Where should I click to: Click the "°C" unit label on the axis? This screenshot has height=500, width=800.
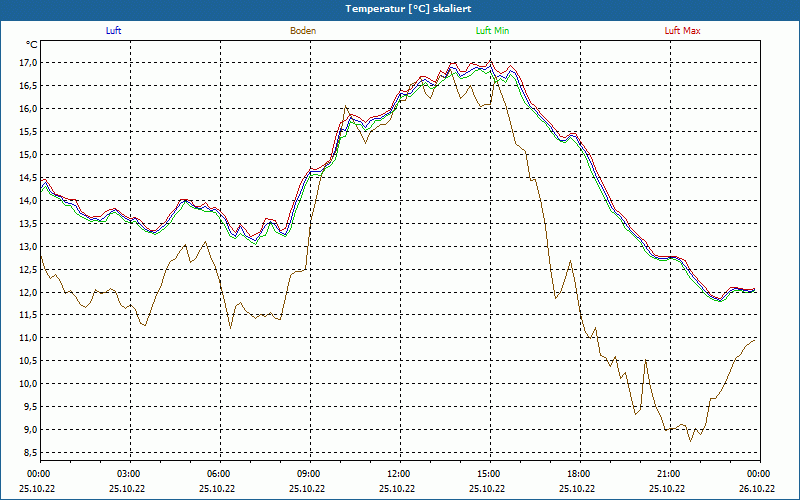(x=32, y=45)
